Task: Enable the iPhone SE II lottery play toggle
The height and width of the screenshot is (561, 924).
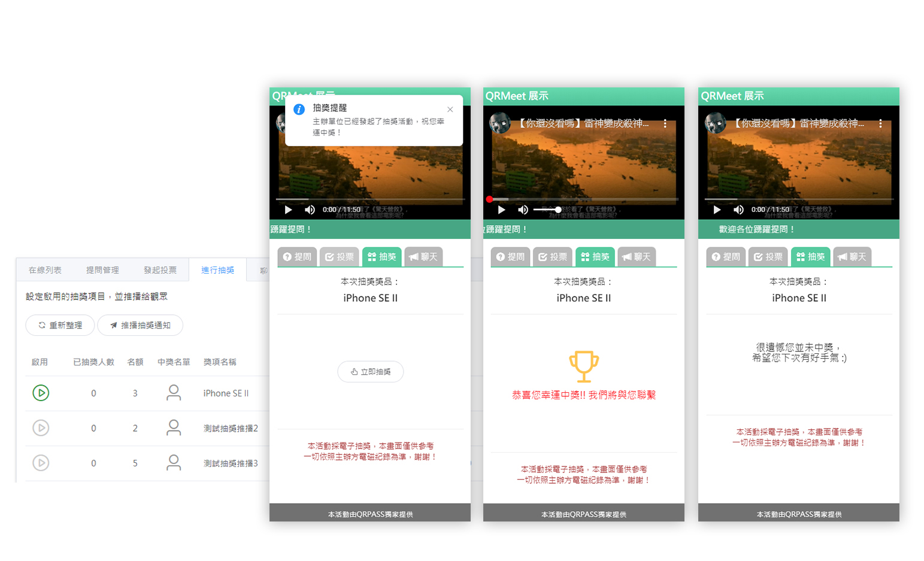Action: pyautogui.click(x=41, y=393)
